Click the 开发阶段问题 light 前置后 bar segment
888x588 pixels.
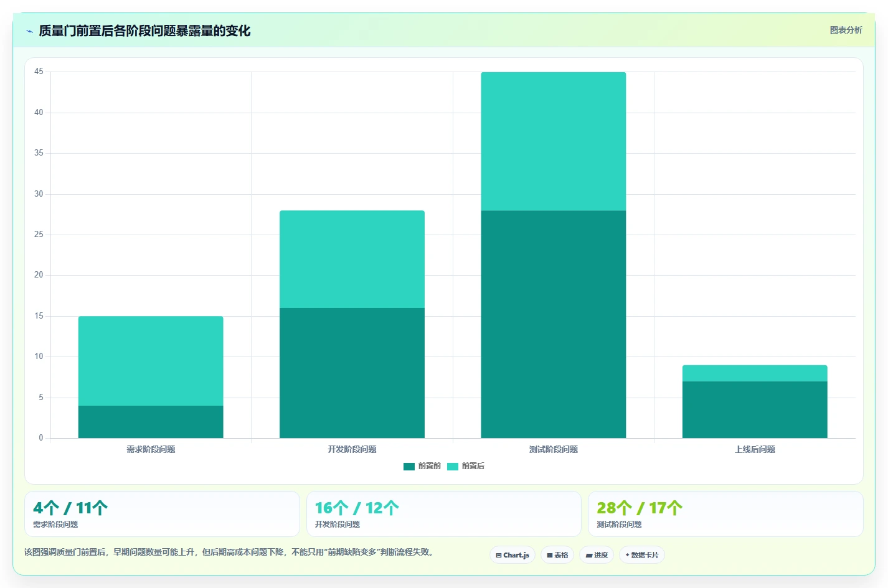[x=352, y=259]
